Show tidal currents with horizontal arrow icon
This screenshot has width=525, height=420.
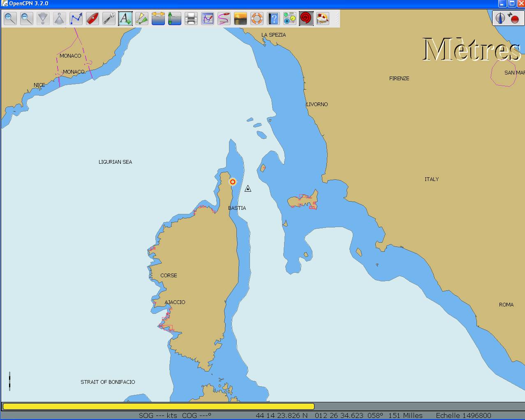tap(158, 19)
